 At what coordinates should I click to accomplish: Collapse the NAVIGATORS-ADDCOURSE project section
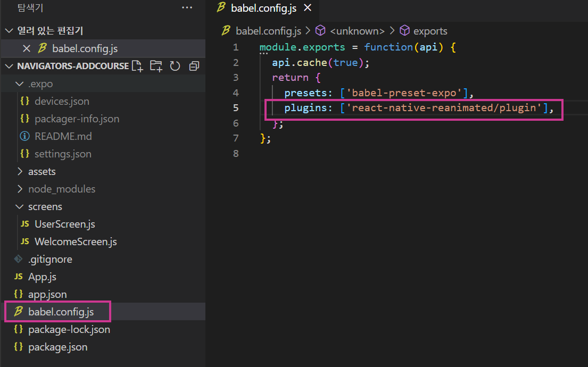pos(10,66)
